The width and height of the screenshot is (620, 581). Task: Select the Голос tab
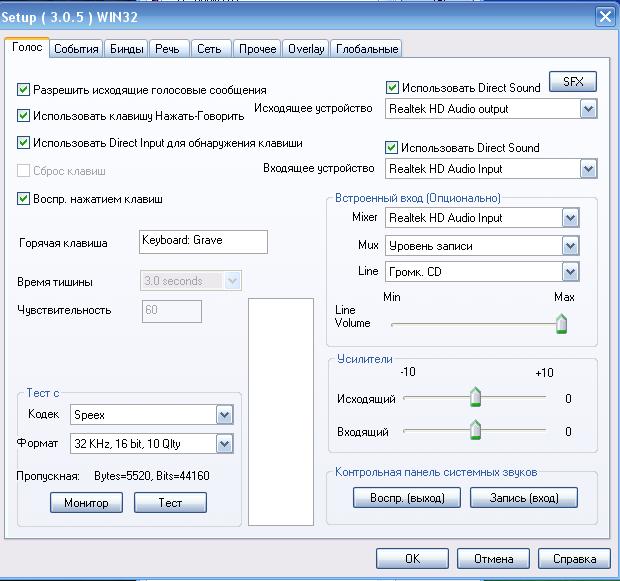pyautogui.click(x=27, y=47)
